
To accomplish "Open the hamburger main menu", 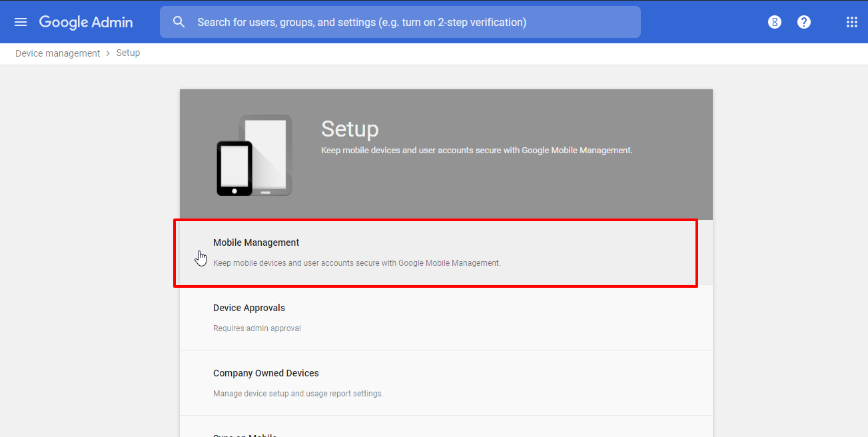I will 21,22.
